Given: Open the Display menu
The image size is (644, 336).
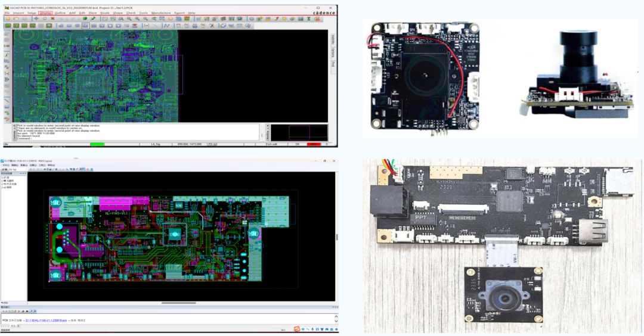Looking at the screenshot, I should [45, 13].
